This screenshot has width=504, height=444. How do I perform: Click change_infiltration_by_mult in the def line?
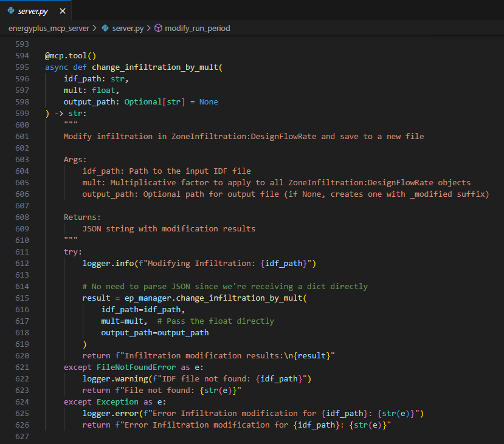(155, 67)
